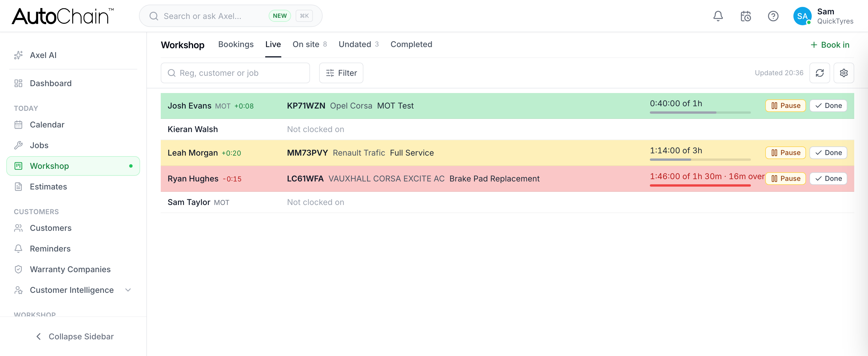Image resolution: width=868 pixels, height=356 pixels.
Task: Pause Josh Evans' MOT Test job
Action: click(785, 106)
